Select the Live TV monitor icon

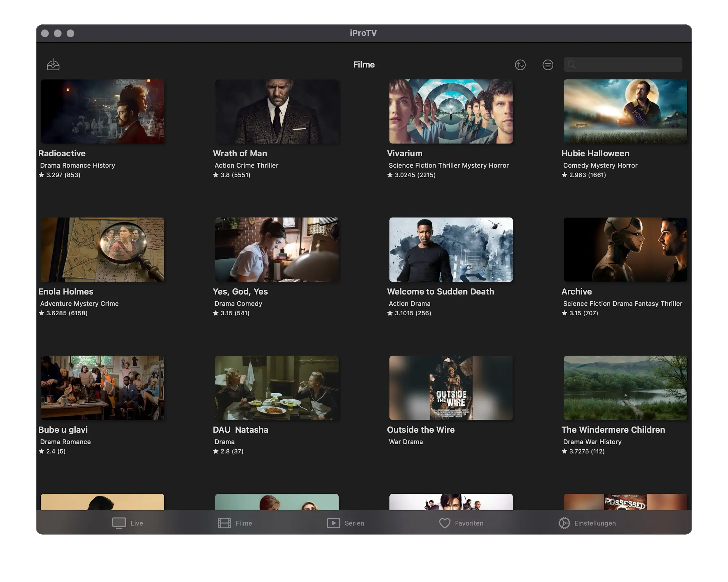[119, 523]
